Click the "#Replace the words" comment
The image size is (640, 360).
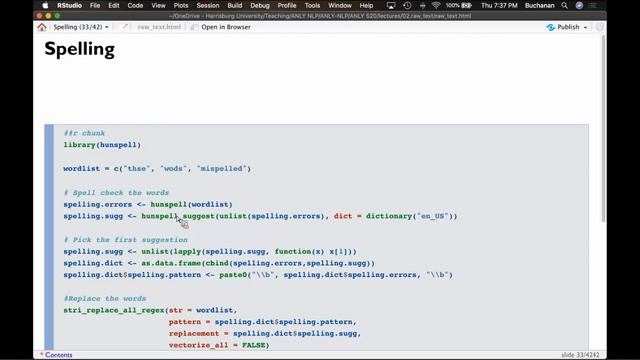pos(105,298)
